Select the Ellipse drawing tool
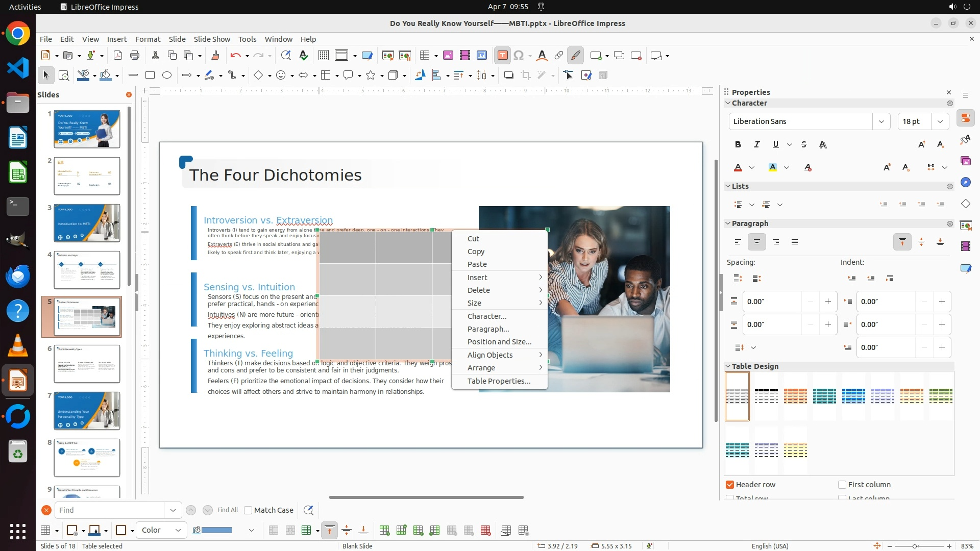The width and height of the screenshot is (980, 551). [167, 76]
